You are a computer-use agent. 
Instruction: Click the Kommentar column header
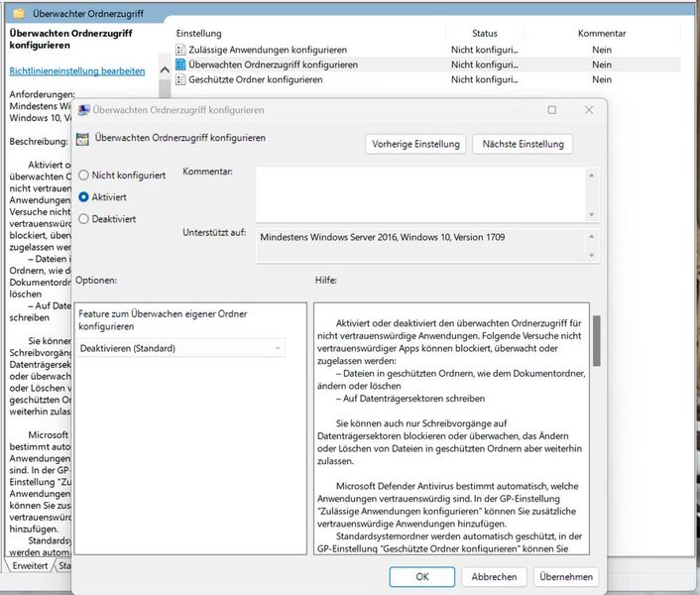[601, 34]
